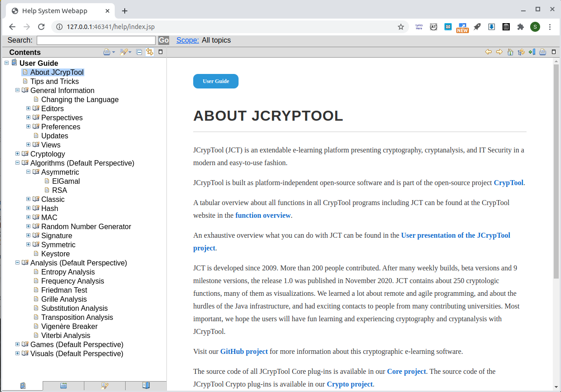Click the Collapse All icon in Contents toolbar
Image resolution: width=561 pixels, height=392 pixels.
point(139,52)
